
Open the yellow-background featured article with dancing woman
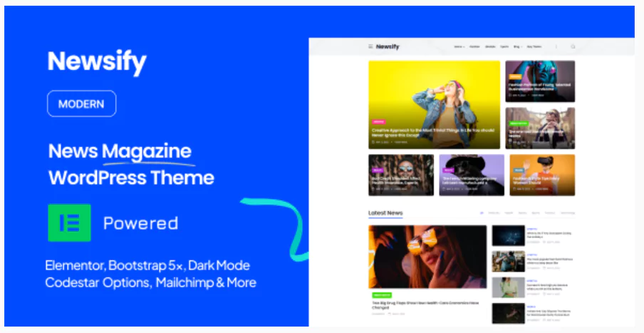coord(434,104)
